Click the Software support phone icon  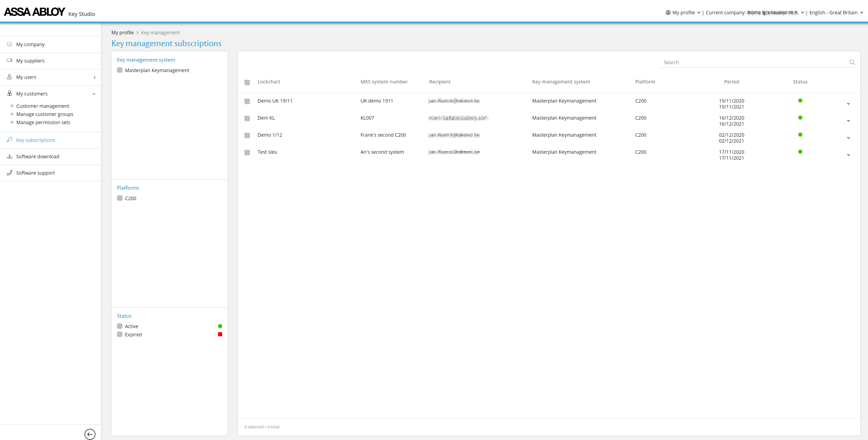click(x=10, y=172)
